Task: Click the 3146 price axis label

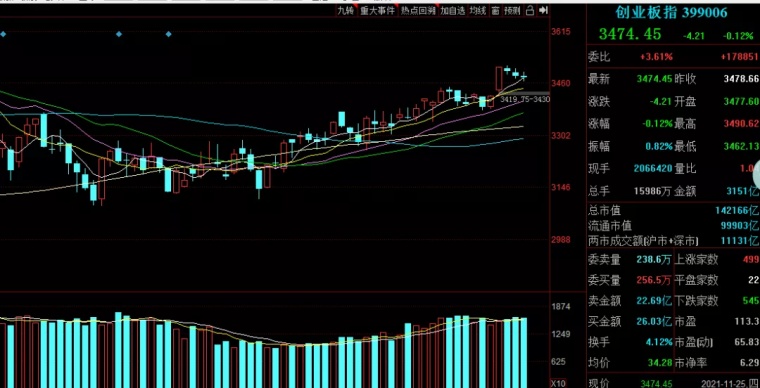Action: click(x=561, y=187)
